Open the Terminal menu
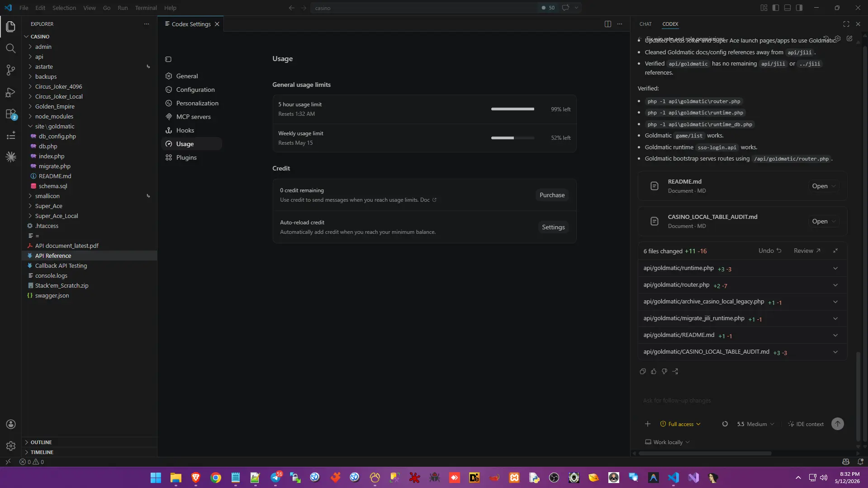Screen dimensions: 868x488 coord(146,8)
